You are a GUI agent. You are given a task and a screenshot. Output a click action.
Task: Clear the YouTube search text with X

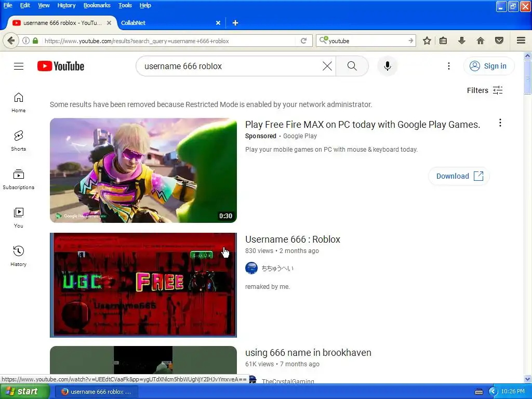[x=327, y=66]
